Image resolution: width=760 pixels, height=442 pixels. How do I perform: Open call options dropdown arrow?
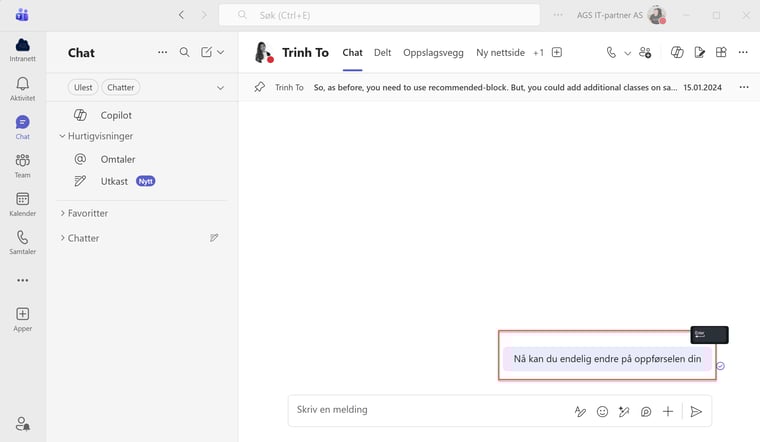628,53
